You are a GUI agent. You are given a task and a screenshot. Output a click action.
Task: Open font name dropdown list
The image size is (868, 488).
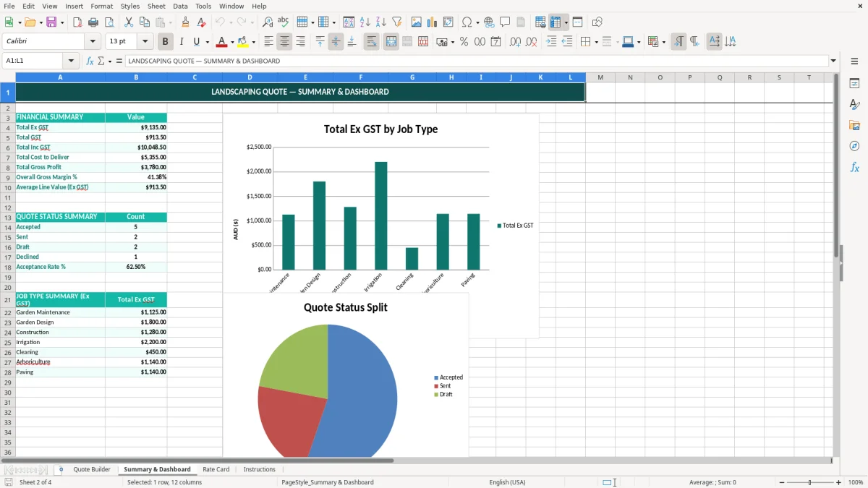93,42
